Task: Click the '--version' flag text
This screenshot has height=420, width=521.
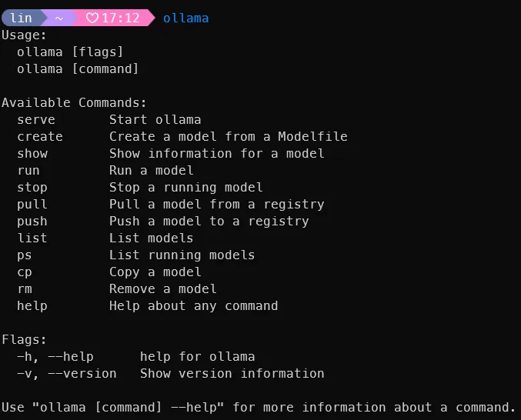Action: click(82, 374)
